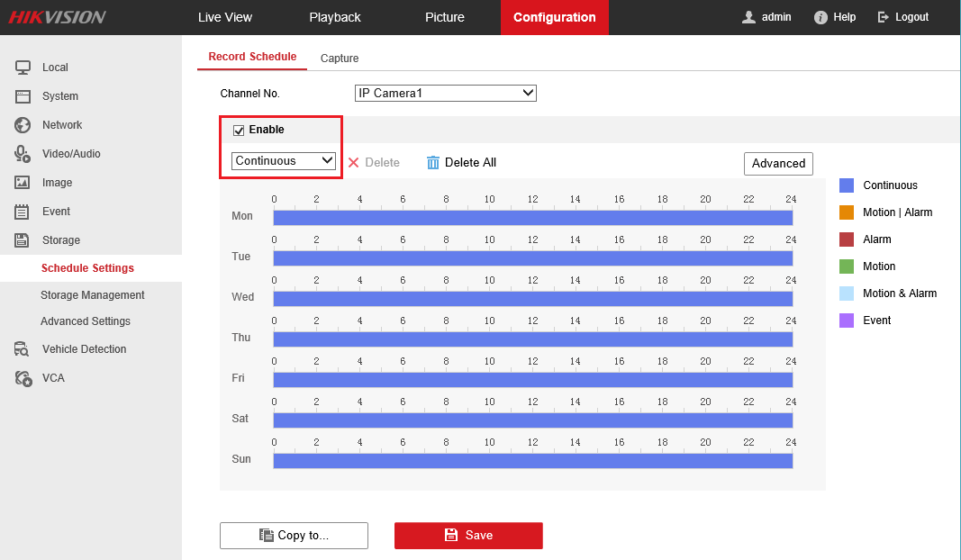
Task: Click the Delete All label
Action: [x=471, y=162]
